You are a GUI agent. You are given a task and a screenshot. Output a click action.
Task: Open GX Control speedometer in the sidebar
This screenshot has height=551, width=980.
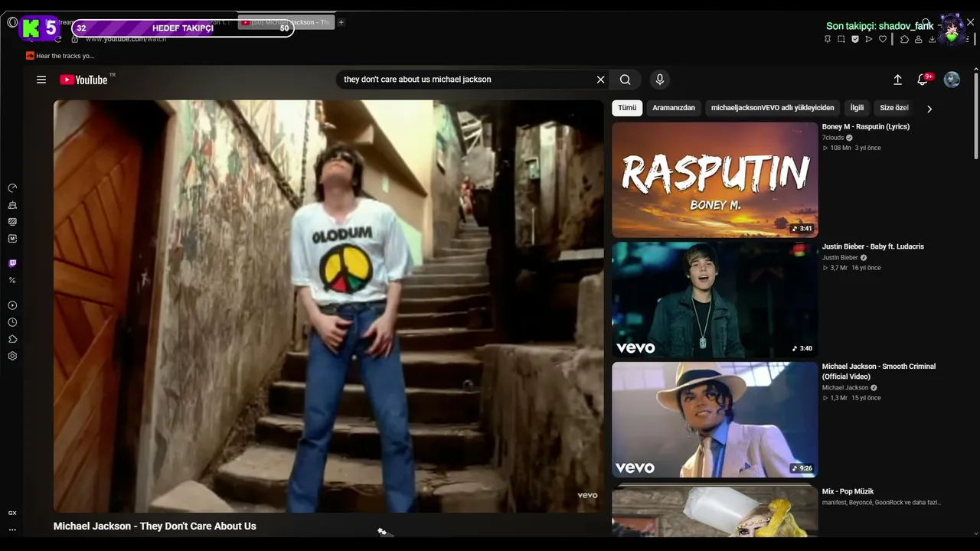12,188
